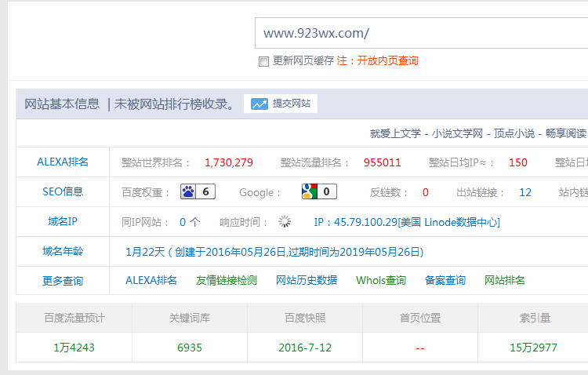Click the Baidu paw weight icon

[x=188, y=191]
